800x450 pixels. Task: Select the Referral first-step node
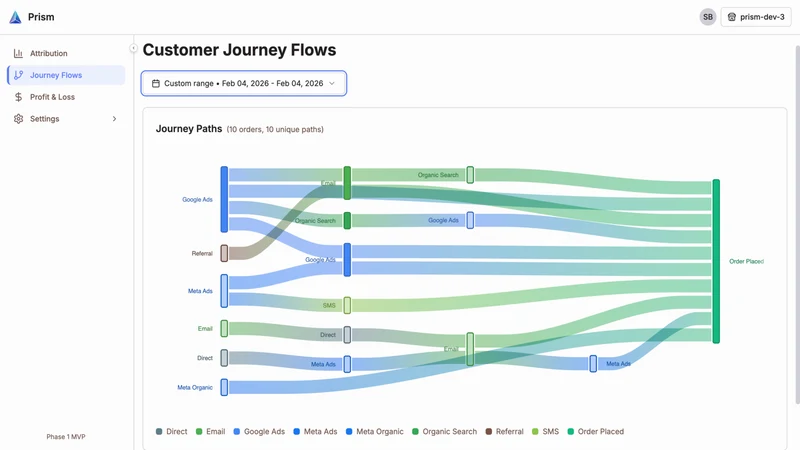pos(224,253)
